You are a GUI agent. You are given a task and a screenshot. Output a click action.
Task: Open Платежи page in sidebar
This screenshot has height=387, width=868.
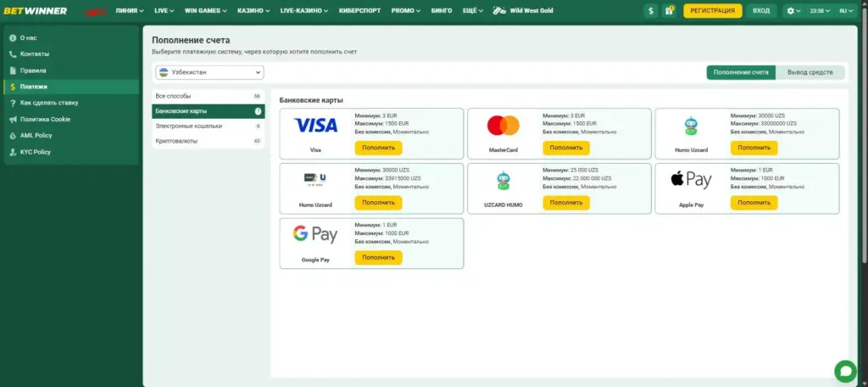coord(71,87)
